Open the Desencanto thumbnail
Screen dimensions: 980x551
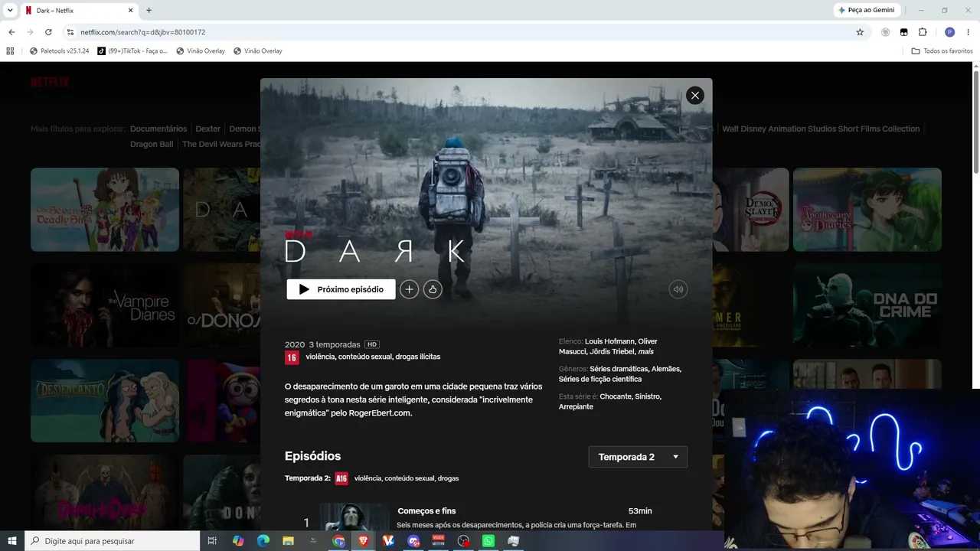tap(105, 401)
